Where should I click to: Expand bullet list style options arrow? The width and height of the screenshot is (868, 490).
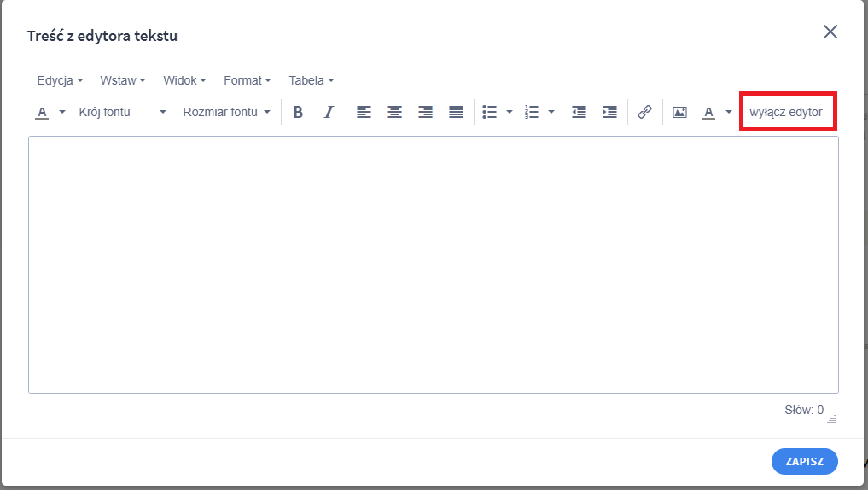pyautogui.click(x=510, y=112)
